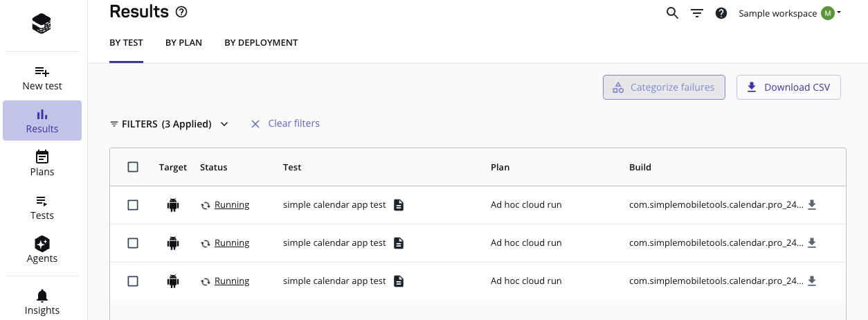Click running spinner icon in third row
Screen dimensions: 868x320
[206, 282]
